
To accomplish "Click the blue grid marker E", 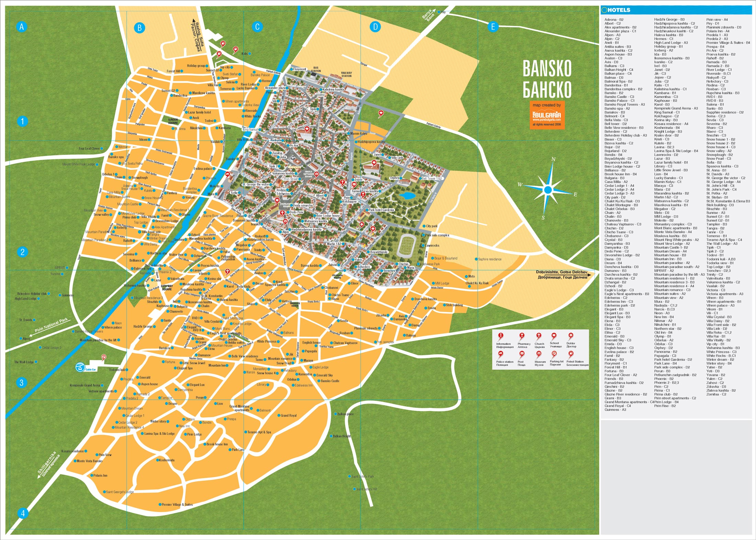I will click(493, 27).
